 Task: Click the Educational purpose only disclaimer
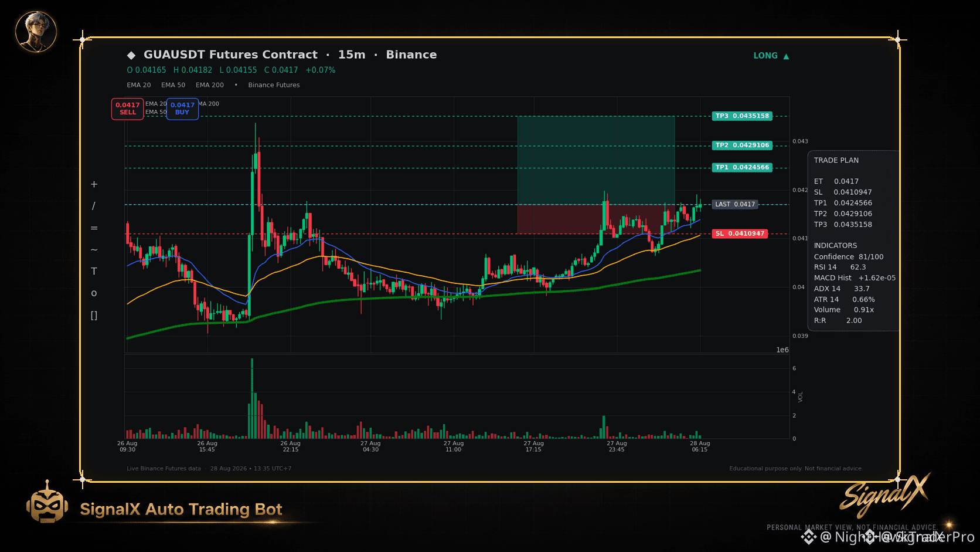click(796, 469)
